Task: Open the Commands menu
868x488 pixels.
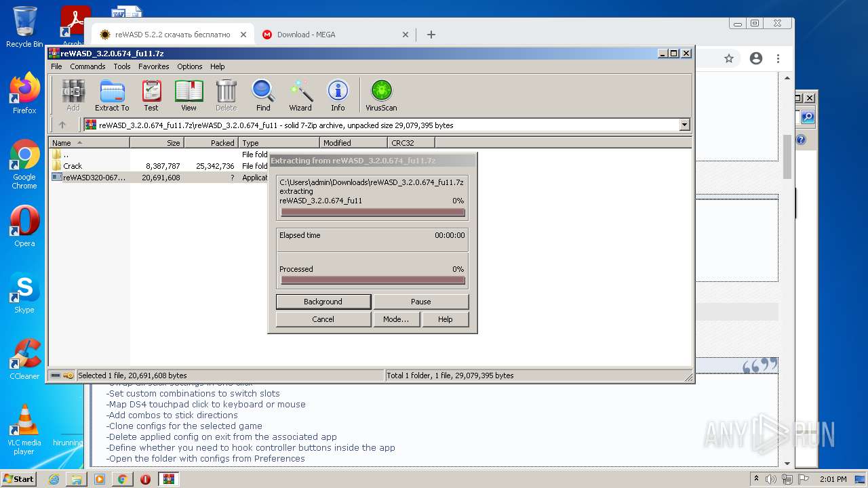Action: tap(87, 66)
